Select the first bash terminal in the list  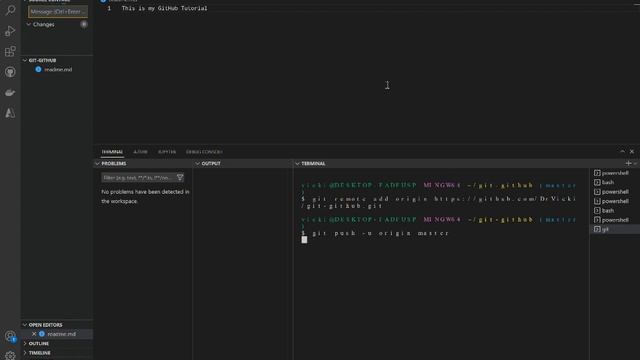(x=615, y=182)
